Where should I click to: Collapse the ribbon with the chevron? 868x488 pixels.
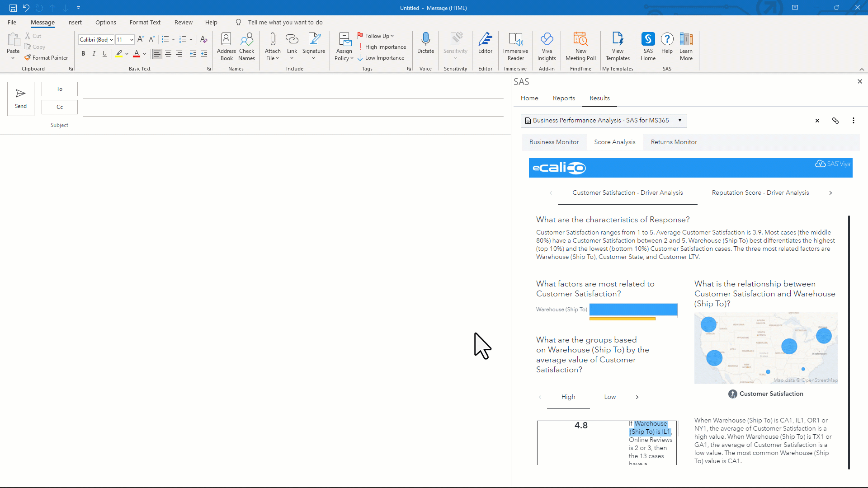(862, 69)
